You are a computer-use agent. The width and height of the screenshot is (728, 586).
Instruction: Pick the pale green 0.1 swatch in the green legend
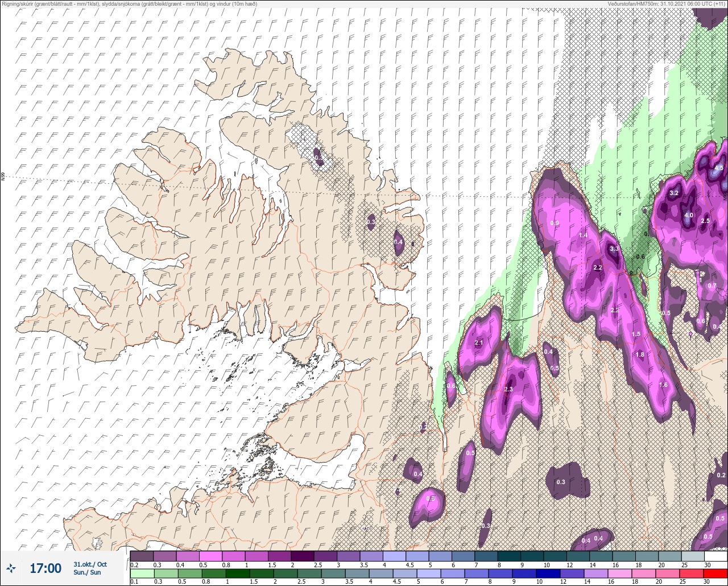[142, 573]
